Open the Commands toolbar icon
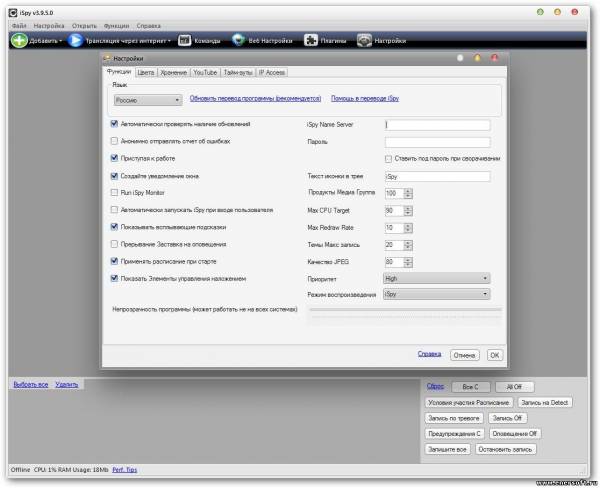Image resolution: width=600 pixels, height=488 pixels. click(x=185, y=40)
